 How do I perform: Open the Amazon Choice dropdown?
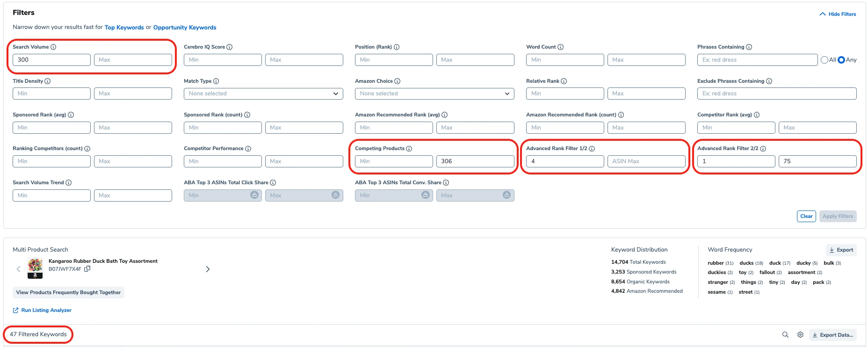coord(434,94)
